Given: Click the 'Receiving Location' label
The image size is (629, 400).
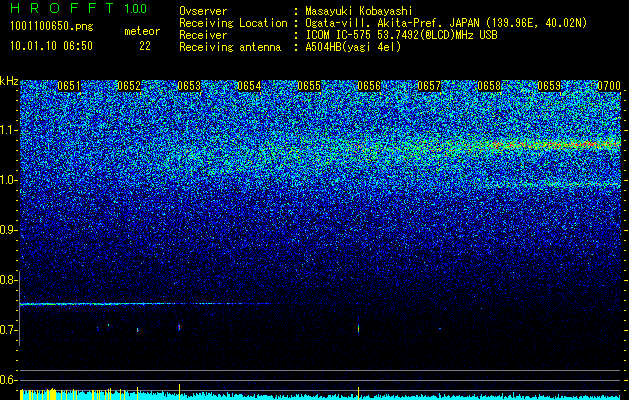Looking at the screenshot, I should [233, 23].
